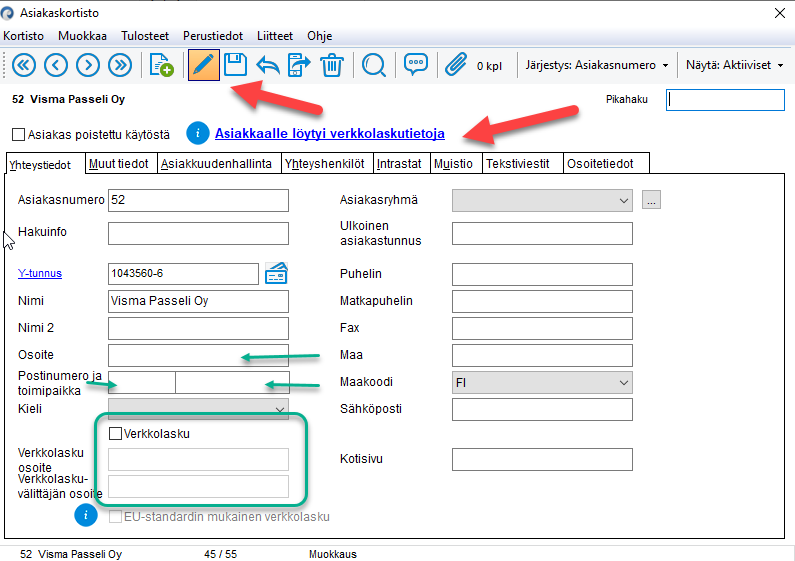Click the Hakuinfo input field
This screenshot has height=561, width=795.
[x=198, y=233]
